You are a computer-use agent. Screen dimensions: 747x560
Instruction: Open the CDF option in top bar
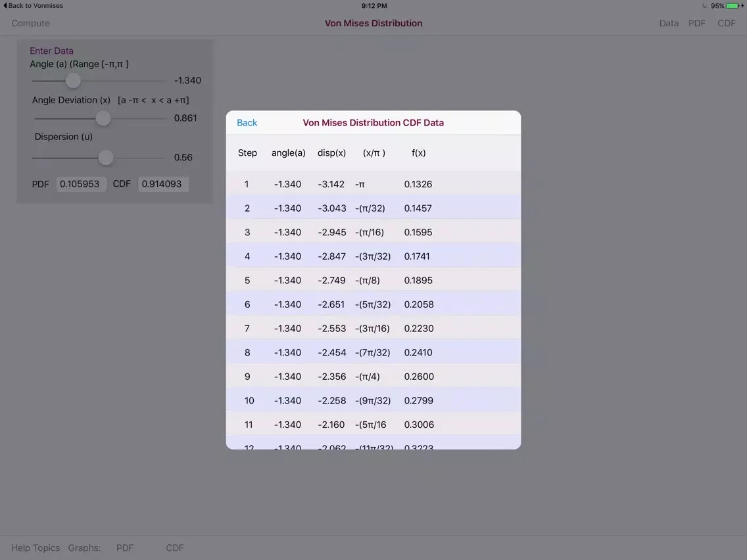coord(726,24)
